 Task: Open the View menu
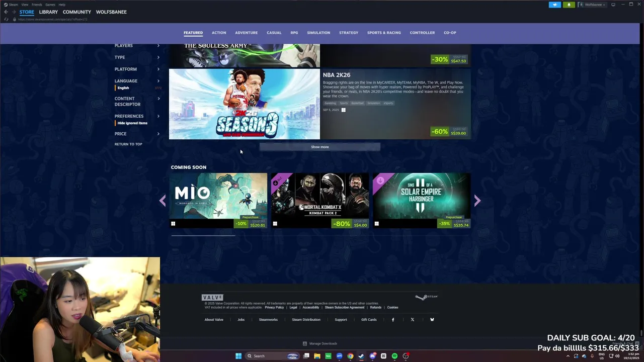[x=25, y=5]
